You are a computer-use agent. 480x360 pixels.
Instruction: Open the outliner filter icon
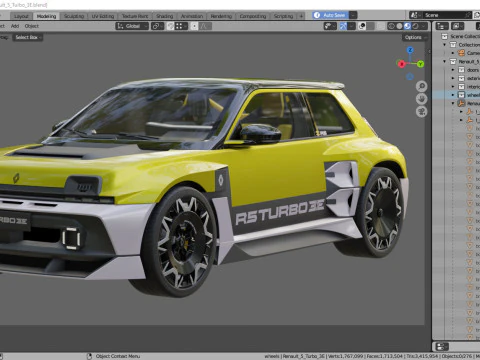point(457,26)
